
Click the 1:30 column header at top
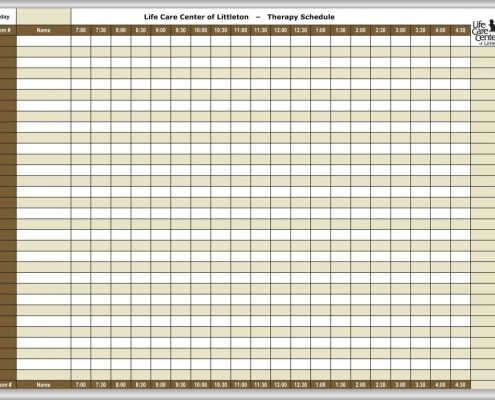340,30
